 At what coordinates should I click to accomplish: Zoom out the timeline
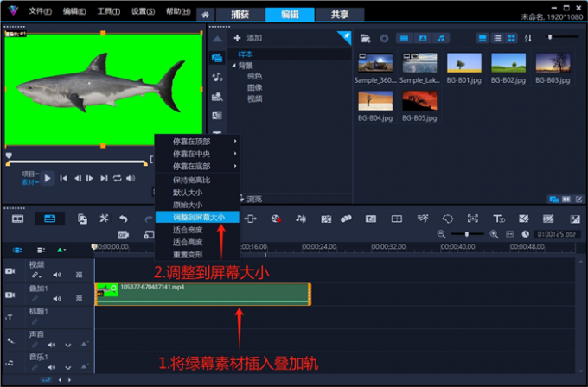pos(441,234)
